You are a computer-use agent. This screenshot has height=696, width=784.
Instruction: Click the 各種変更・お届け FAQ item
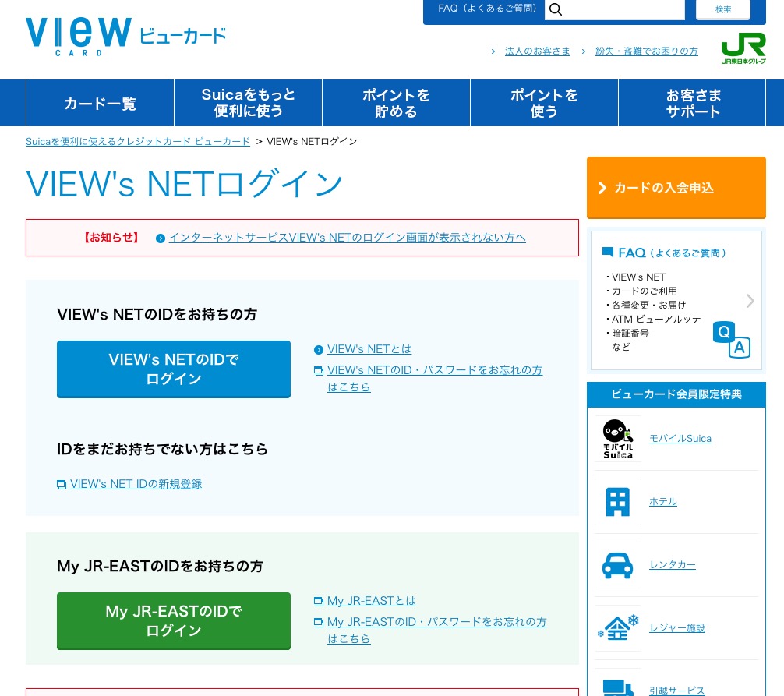(x=648, y=305)
